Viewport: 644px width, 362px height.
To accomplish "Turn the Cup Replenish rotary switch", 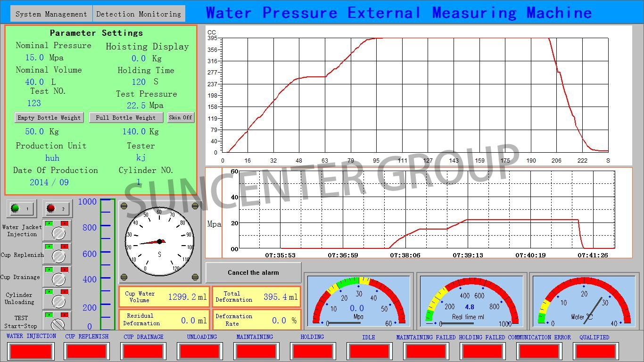I will coord(58,256).
